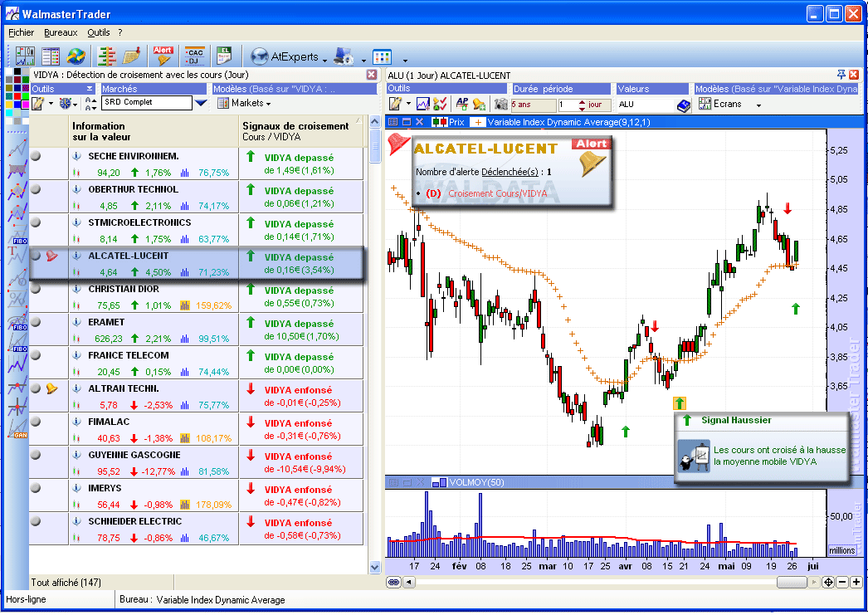Image resolution: width=868 pixels, height=615 pixels.
Task: Collapse the VIDYA panel Outils section
Action: pos(90,89)
